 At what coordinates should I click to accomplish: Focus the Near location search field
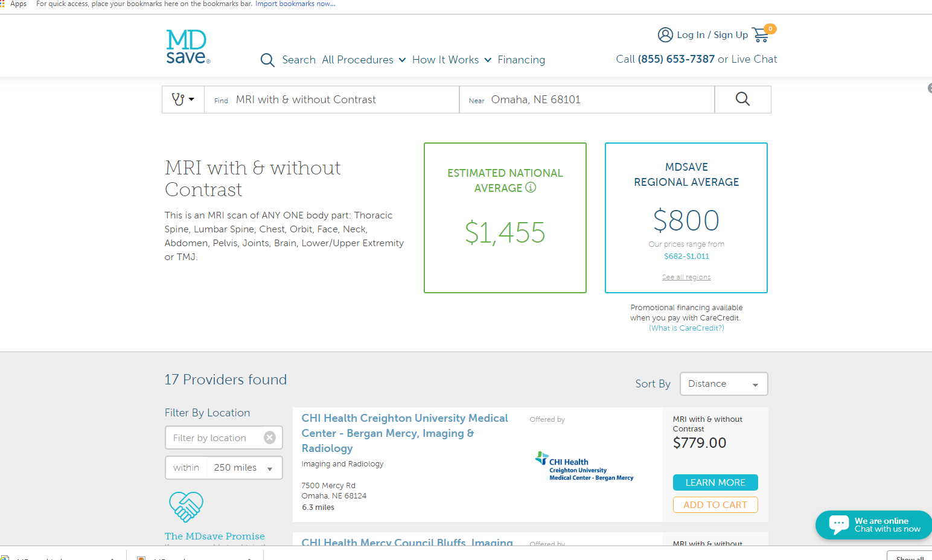tap(598, 100)
